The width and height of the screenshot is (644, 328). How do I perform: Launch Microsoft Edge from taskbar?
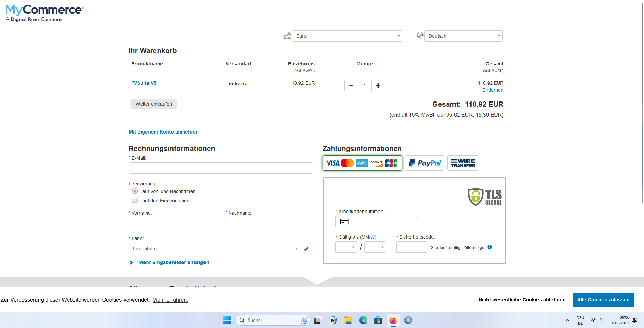coord(363,320)
